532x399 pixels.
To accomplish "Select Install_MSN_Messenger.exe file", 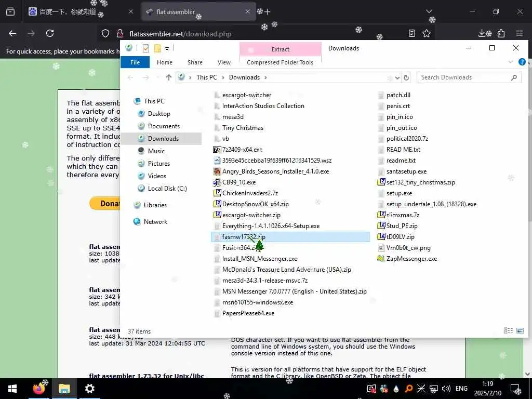I will point(260,259).
